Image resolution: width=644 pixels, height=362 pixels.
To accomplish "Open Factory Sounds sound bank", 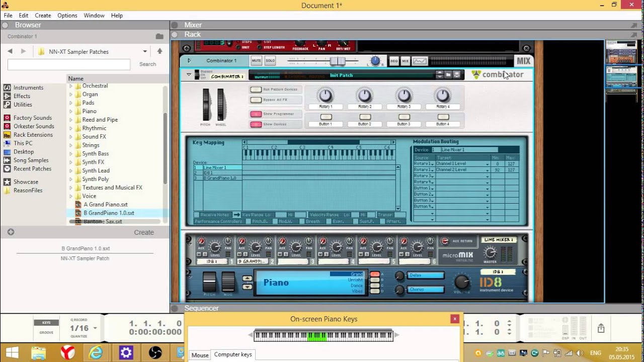I will [x=32, y=118].
